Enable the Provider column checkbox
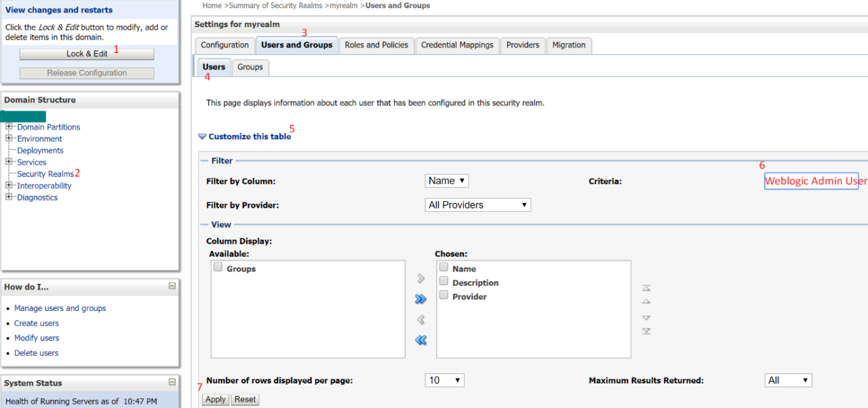Screen dimensions: 868x408 (x=443, y=295)
